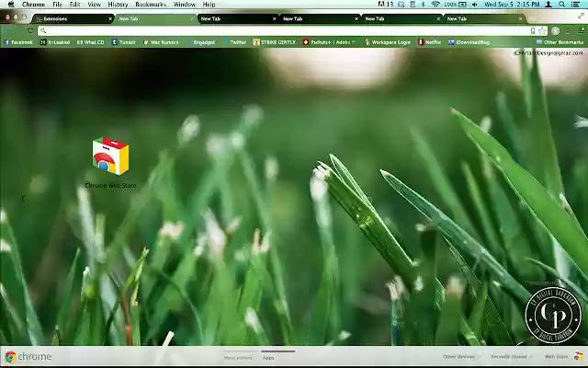
Task: Open the Window menu
Action: (184, 4)
